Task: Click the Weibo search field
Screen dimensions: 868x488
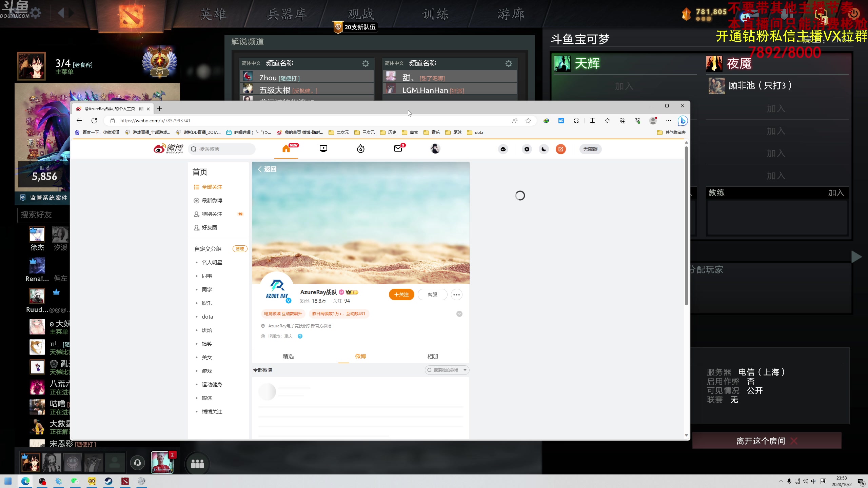Action: 222,149
